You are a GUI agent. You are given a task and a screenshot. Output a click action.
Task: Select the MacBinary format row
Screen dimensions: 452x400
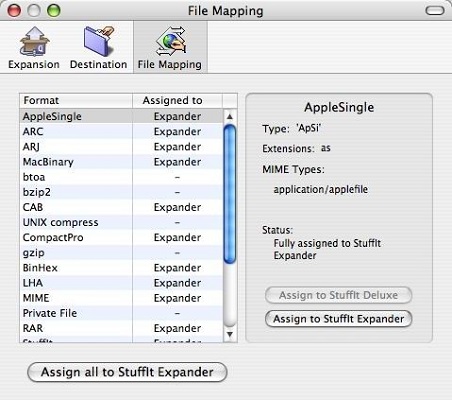click(x=121, y=162)
